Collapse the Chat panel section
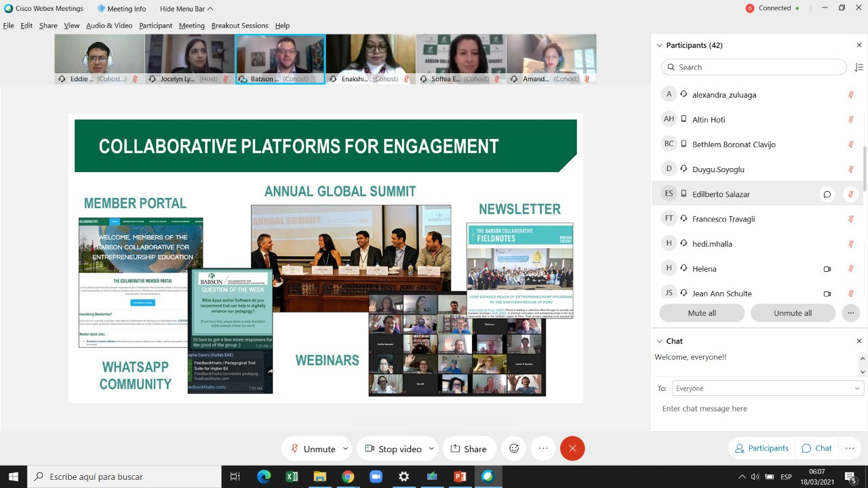Viewport: 868px width, 488px height. click(659, 341)
